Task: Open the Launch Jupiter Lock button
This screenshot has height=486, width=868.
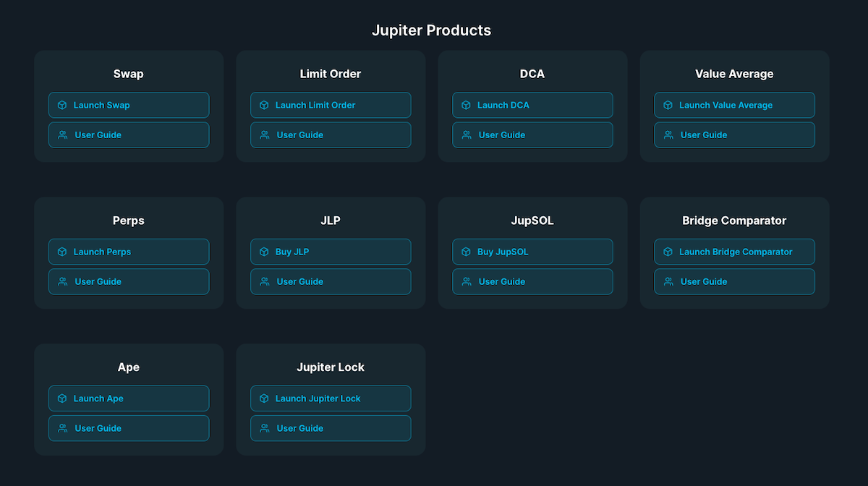Action: (x=331, y=399)
